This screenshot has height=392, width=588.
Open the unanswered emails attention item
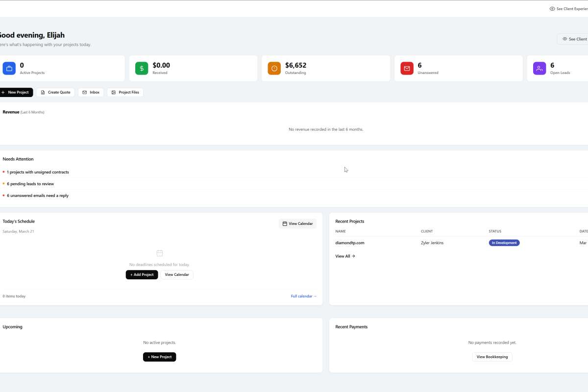[38, 196]
